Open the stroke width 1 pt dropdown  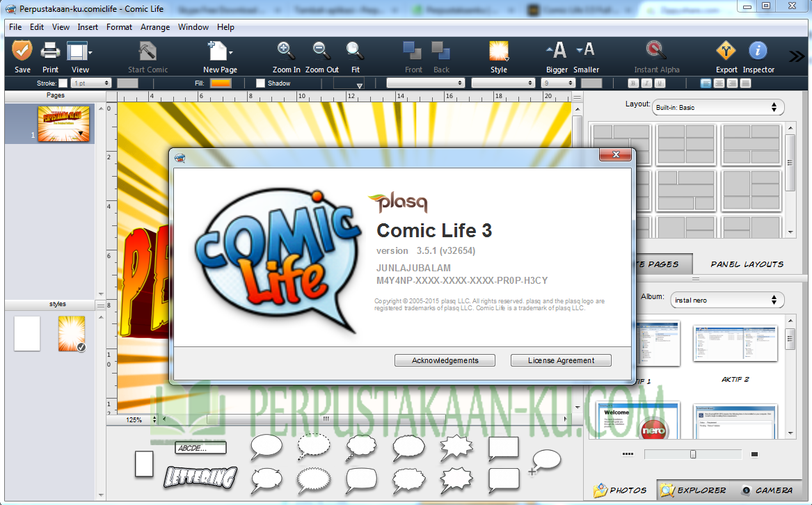(x=91, y=83)
